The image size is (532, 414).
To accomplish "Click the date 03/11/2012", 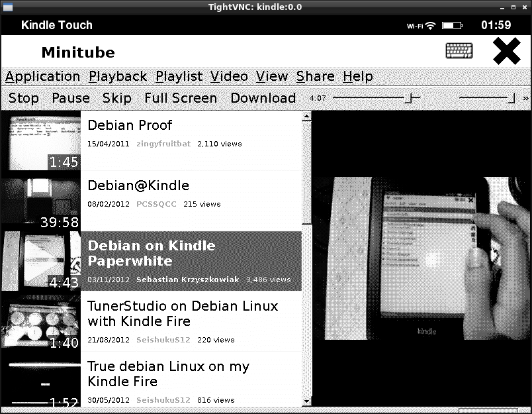I will point(109,280).
